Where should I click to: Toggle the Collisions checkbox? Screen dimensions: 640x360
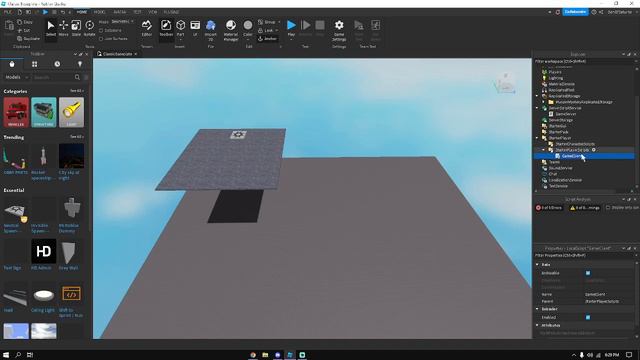point(110,30)
